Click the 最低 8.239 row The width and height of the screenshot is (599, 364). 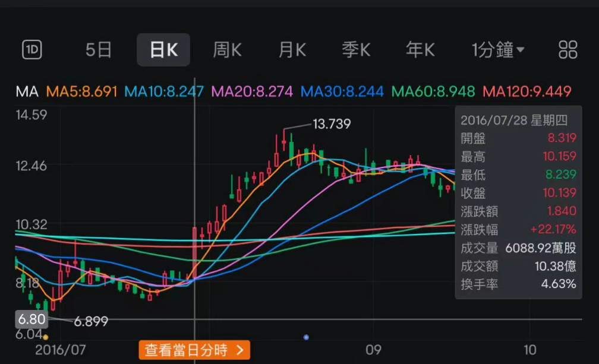(x=518, y=175)
